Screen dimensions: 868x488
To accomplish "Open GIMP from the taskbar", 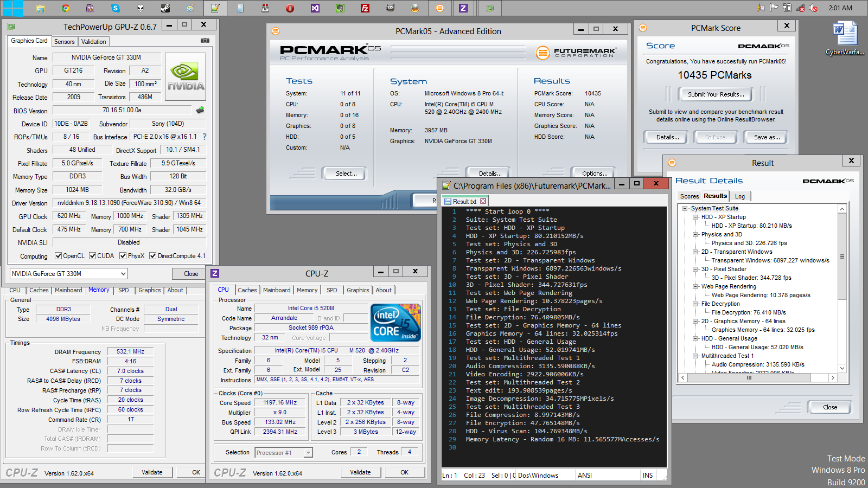I will 390,8.
